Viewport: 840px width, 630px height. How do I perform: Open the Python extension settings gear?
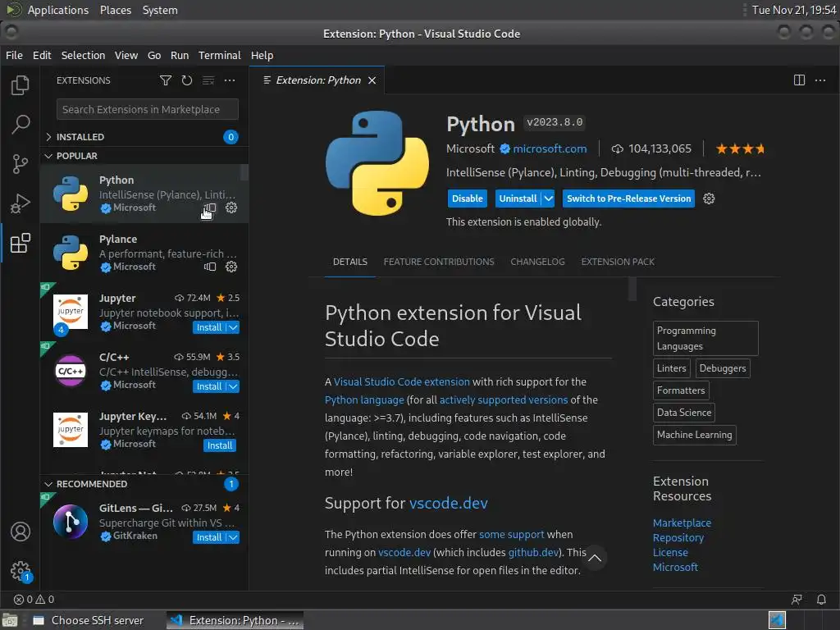(709, 199)
